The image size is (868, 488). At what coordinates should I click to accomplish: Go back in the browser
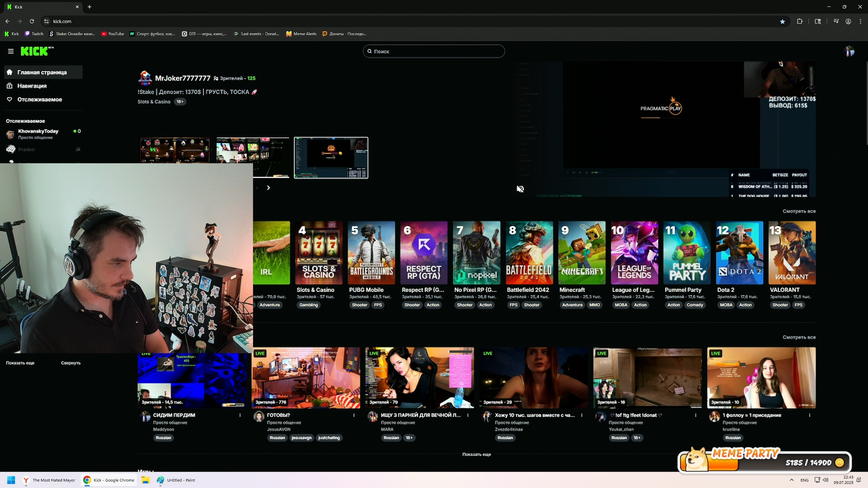[x=7, y=21]
